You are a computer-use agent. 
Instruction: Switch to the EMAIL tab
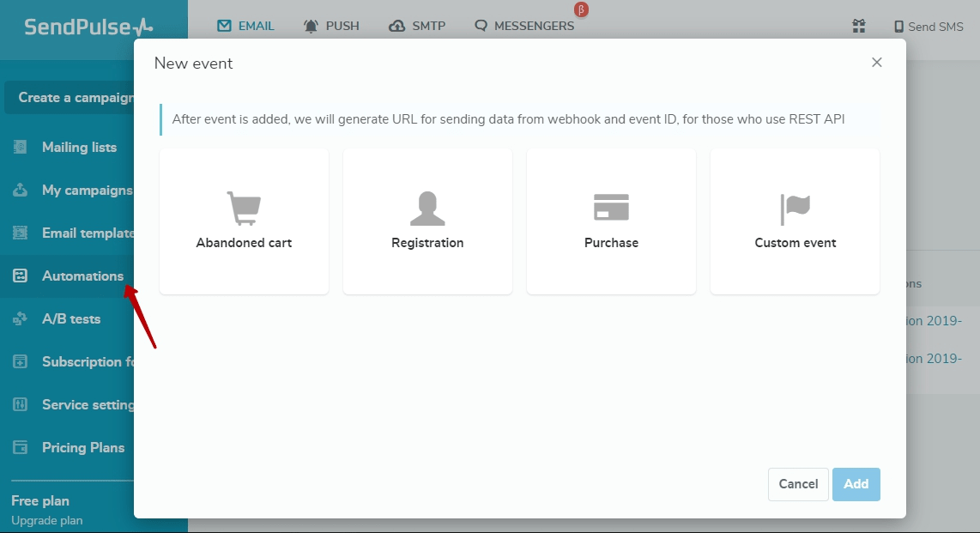(x=245, y=26)
